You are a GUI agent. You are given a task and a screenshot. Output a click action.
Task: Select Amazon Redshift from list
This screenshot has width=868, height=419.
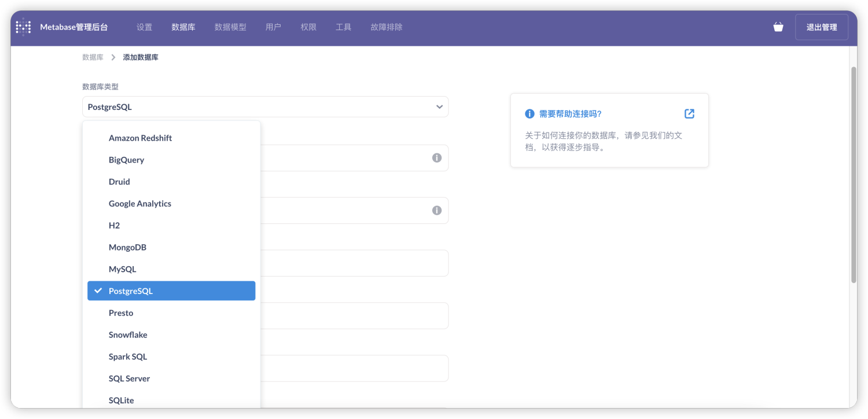(171, 138)
